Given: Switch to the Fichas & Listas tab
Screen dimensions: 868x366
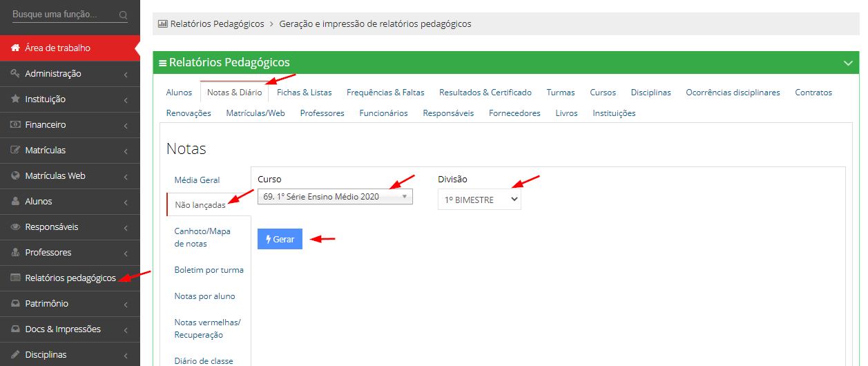Looking at the screenshot, I should [x=304, y=93].
